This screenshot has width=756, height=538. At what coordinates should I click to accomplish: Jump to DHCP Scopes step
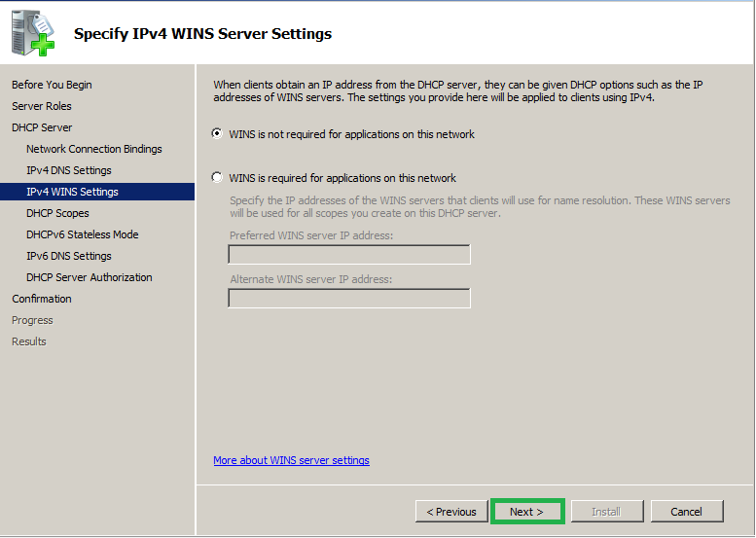(57, 213)
